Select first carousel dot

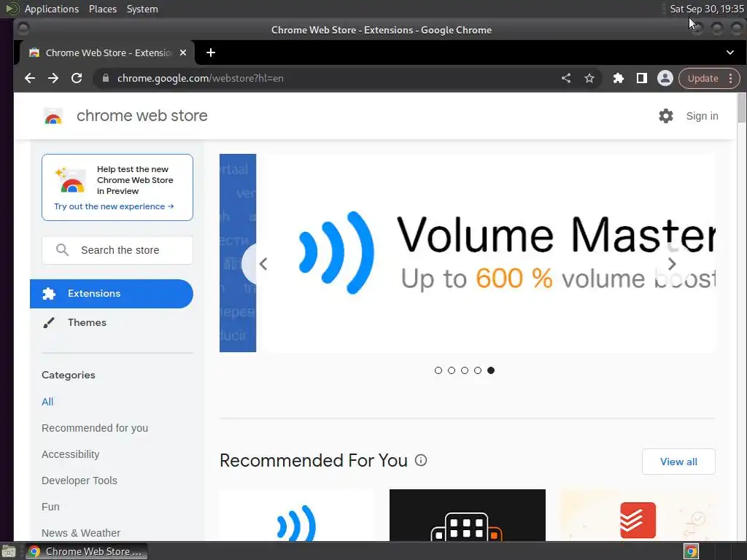[x=438, y=370]
